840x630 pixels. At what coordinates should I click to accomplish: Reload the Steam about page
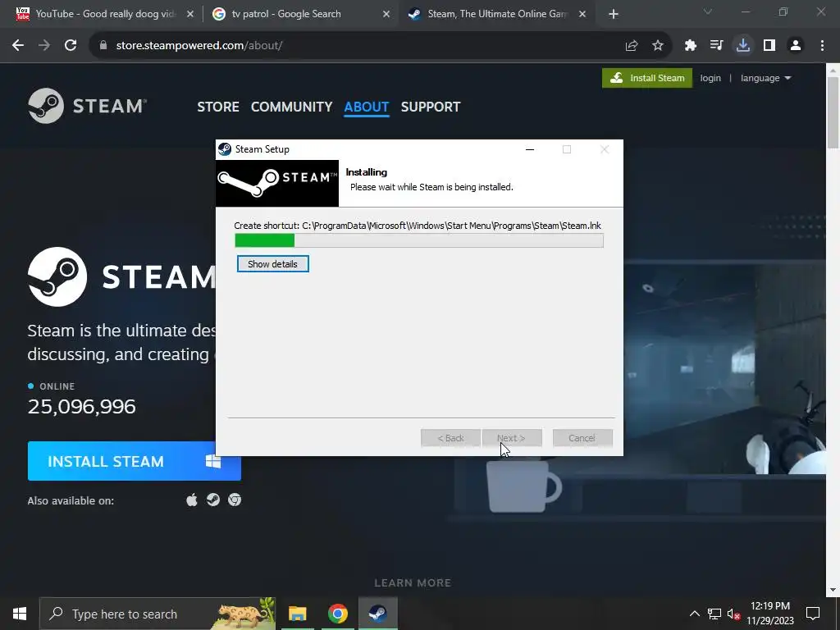[71, 46]
